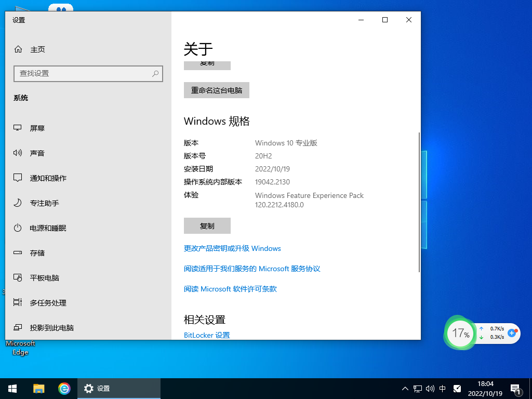Open Focus assist settings
Viewport: 532px width, 399px height.
tap(46, 203)
